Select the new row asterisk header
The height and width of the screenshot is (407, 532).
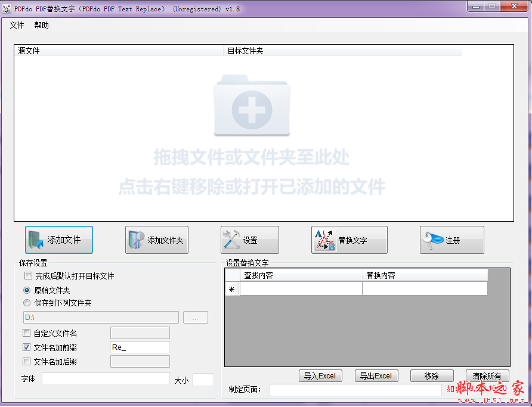(232, 289)
